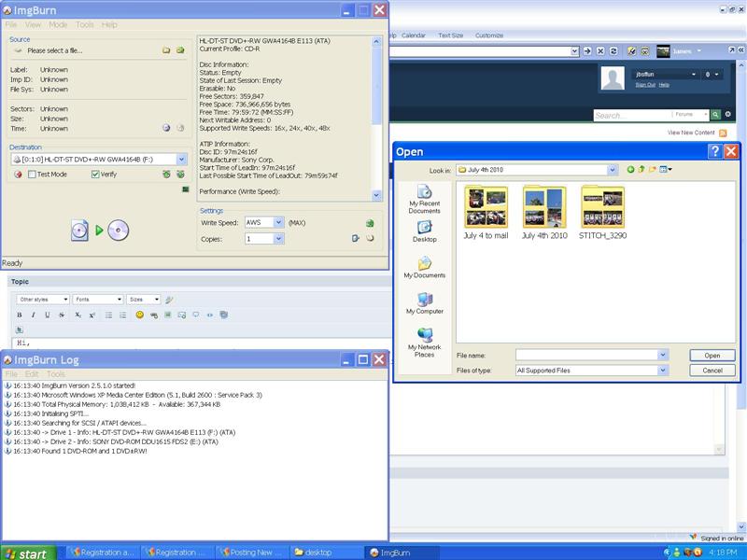This screenshot has width=747, height=560.
Task: Click the small green graph icon under the Verify row
Action: [x=186, y=189]
